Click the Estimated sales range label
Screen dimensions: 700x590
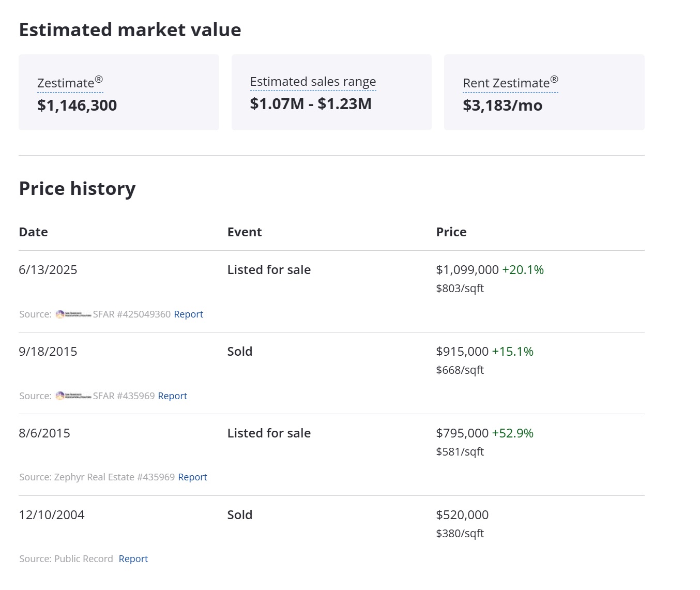[313, 82]
